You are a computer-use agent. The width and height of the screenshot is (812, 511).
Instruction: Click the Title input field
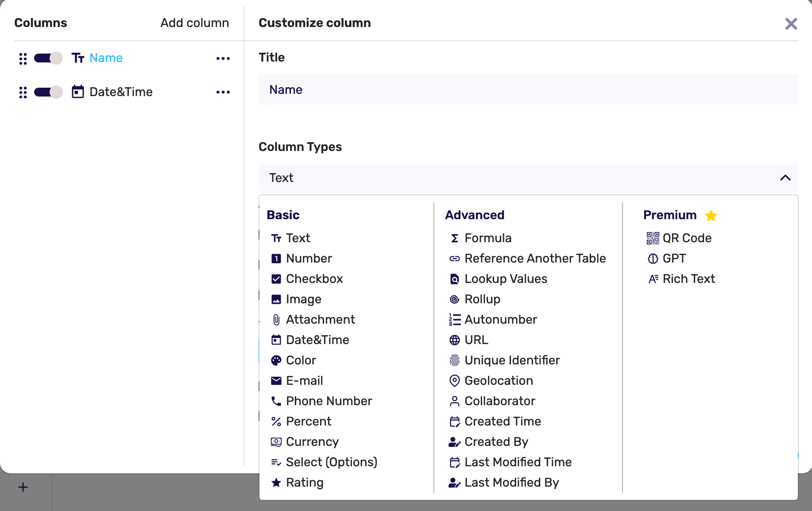pyautogui.click(x=528, y=90)
